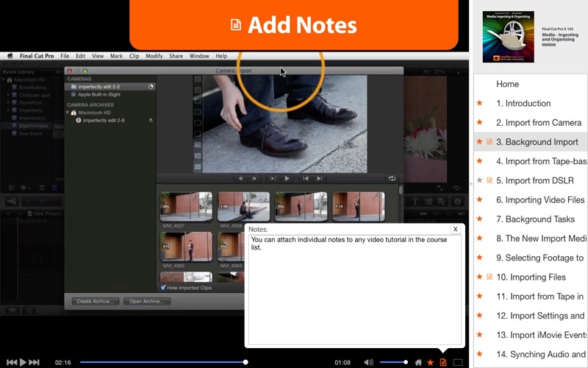The height and width of the screenshot is (368, 588).
Task: Close the Notes popup with X
Action: 455,229
